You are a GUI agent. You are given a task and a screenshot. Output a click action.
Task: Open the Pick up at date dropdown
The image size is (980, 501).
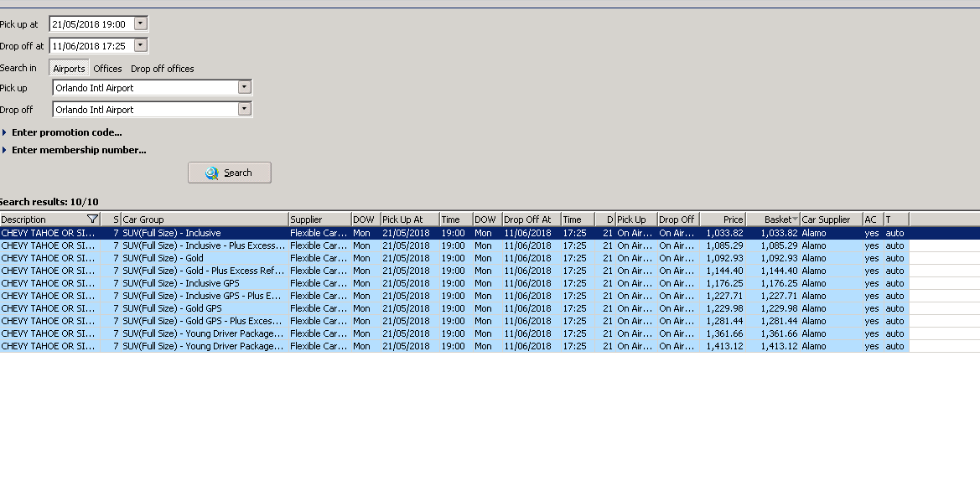tap(141, 23)
